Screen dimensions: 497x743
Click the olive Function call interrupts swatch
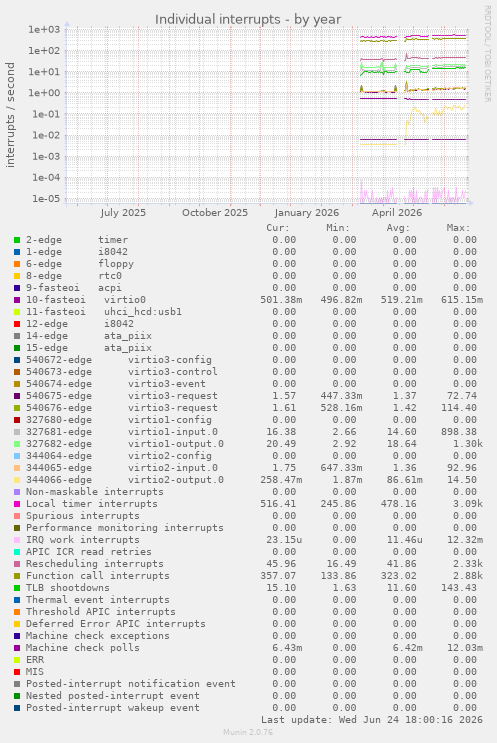coord(17,576)
